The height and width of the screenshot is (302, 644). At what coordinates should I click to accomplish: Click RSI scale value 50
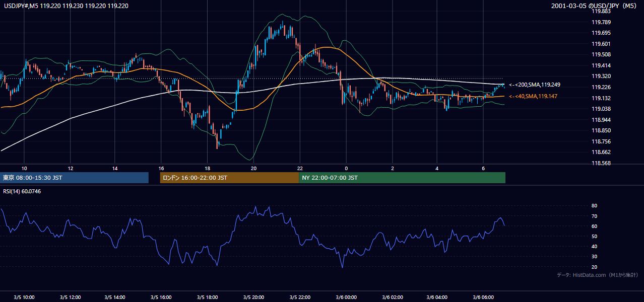pyautogui.click(x=594, y=236)
